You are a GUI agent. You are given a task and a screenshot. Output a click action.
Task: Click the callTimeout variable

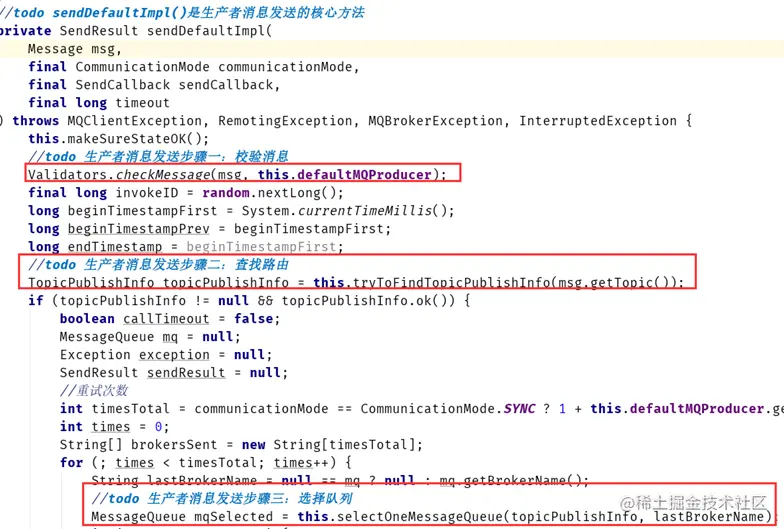click(x=166, y=318)
